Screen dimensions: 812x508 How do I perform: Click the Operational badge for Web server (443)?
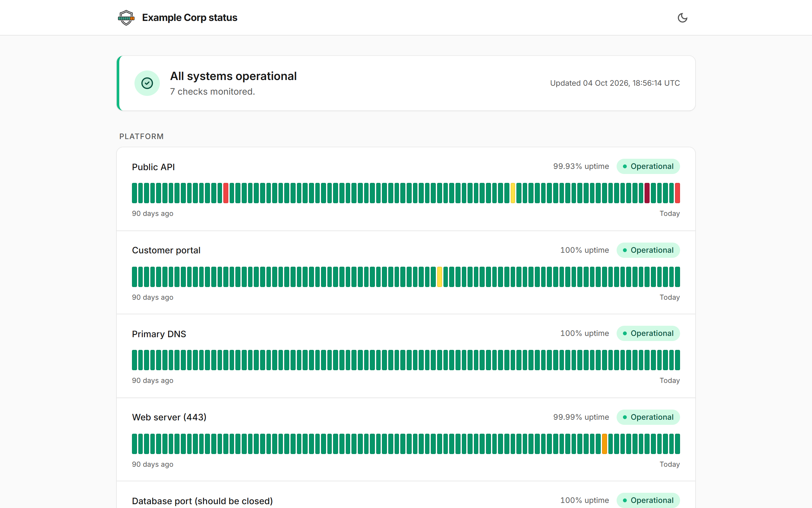[648, 417]
